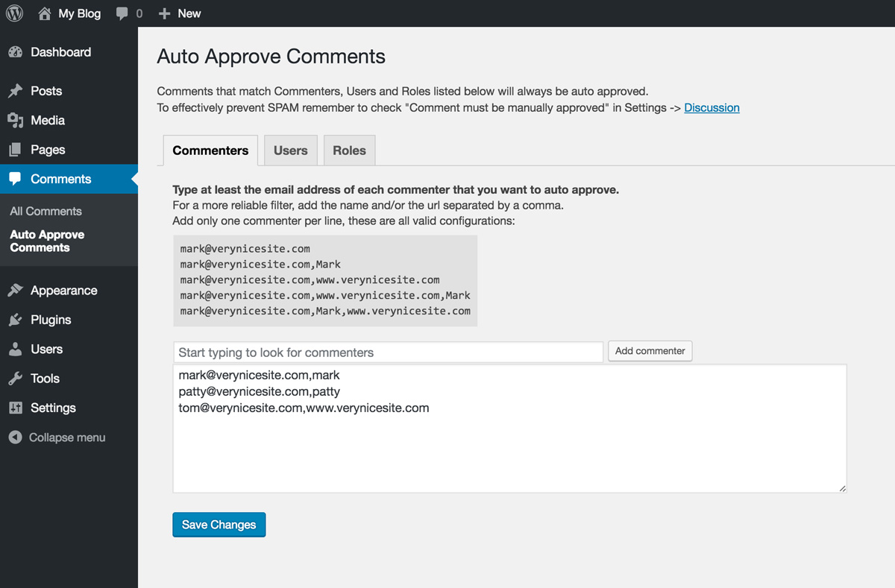Click the Users person icon
895x588 pixels.
click(15, 350)
